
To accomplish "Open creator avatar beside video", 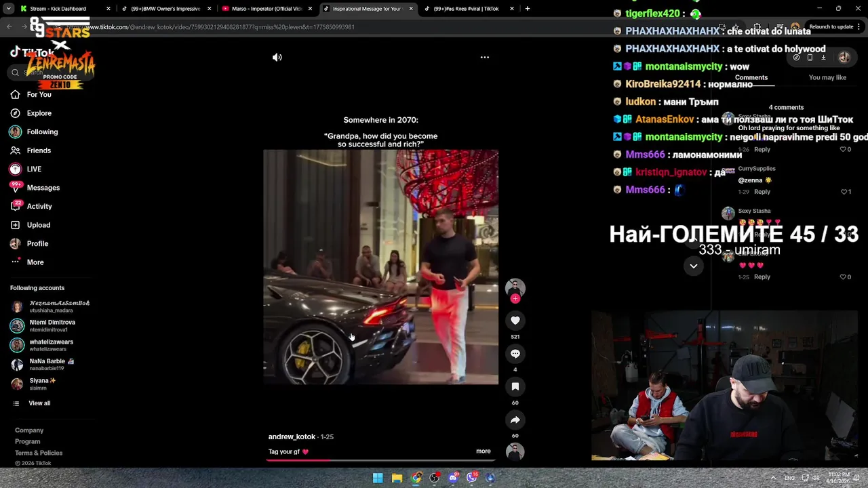I will coord(515,287).
